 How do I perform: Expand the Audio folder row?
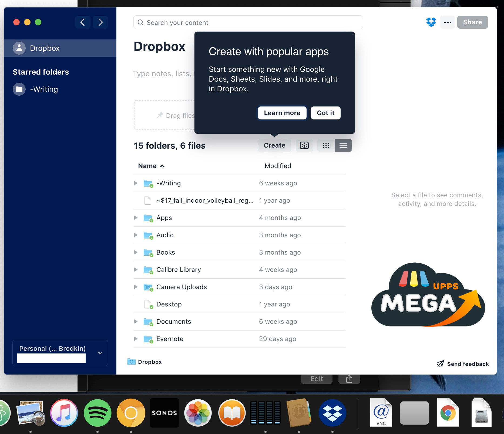point(136,235)
